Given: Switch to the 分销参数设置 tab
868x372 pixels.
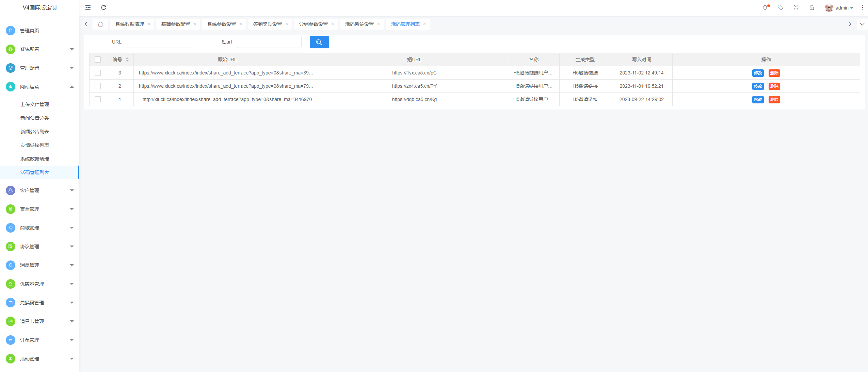Looking at the screenshot, I should (313, 24).
